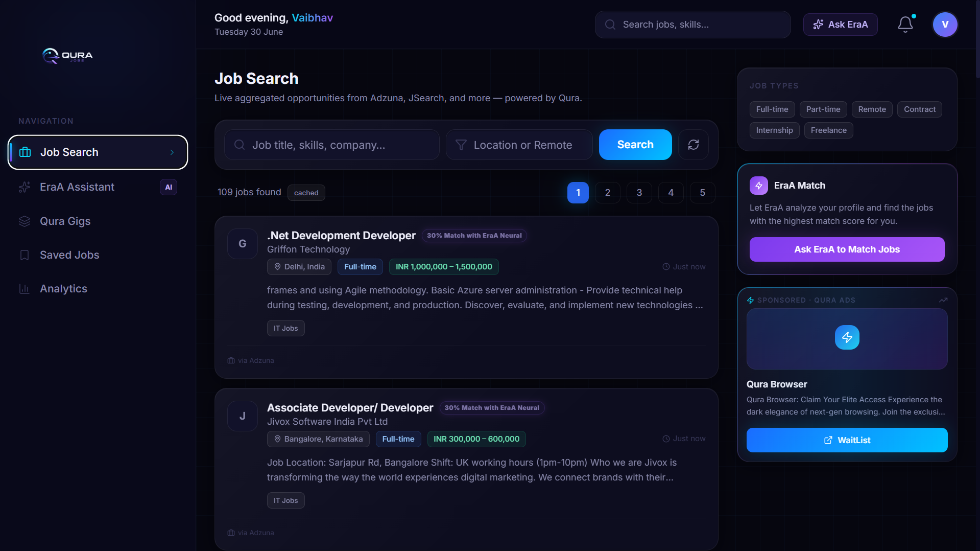980x551 pixels.
Task: Click the lightning icon next to SPONSORED label
Action: coord(750,300)
